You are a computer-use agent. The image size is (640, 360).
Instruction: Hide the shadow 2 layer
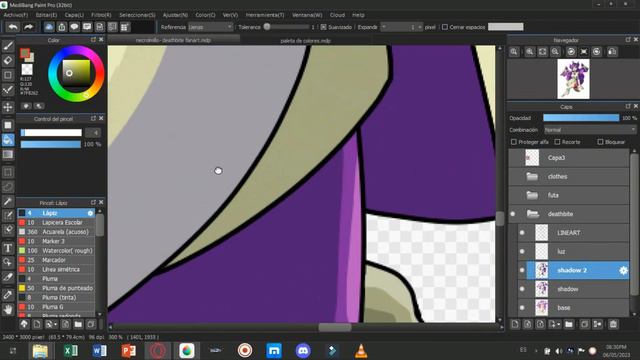pyautogui.click(x=522, y=270)
